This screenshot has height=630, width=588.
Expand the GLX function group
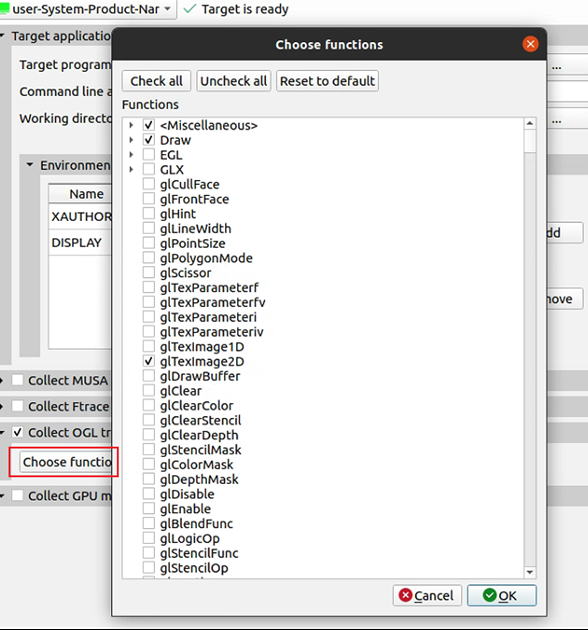[x=131, y=170]
